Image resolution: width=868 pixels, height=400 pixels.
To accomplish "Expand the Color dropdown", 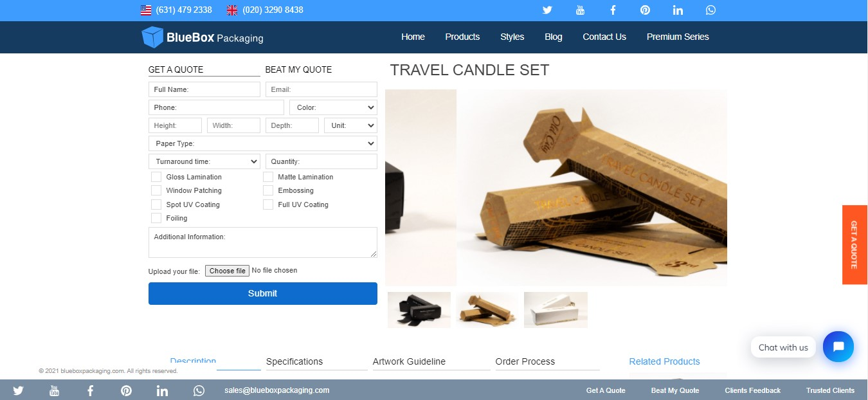I will click(333, 107).
